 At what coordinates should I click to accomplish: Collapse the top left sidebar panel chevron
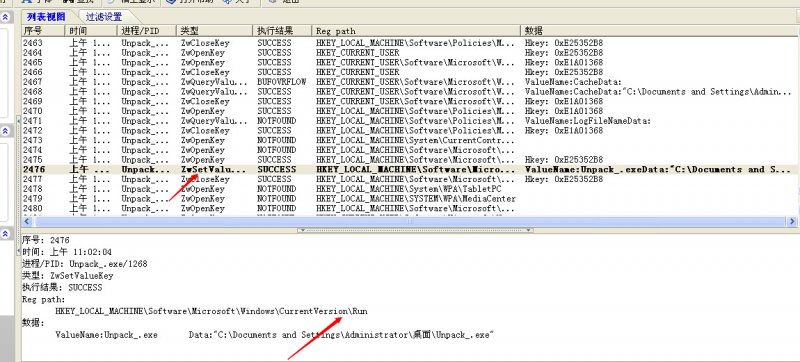(5, 17)
